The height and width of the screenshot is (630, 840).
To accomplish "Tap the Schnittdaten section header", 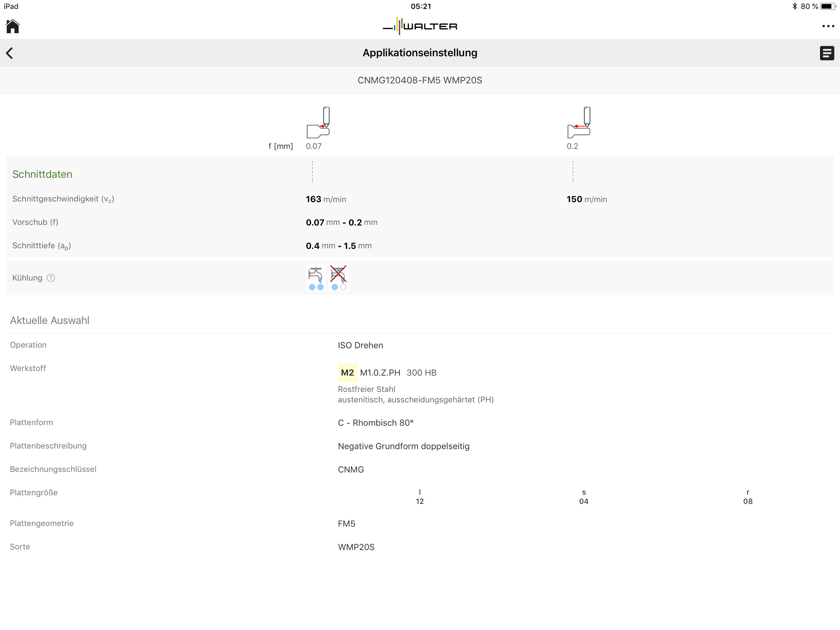I will point(42,174).
